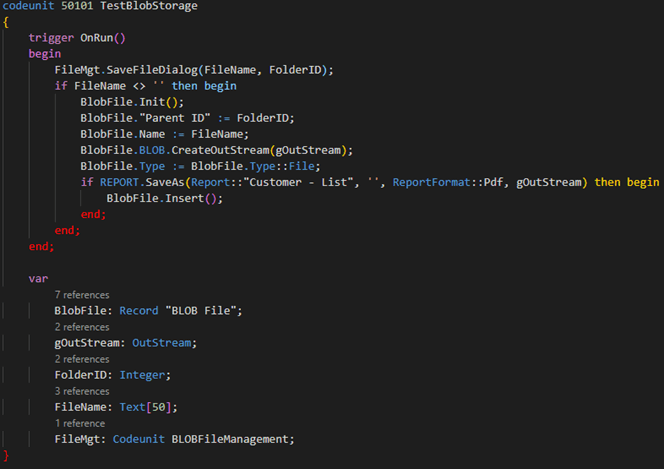Click 'Record' type in BlobFile declaration

(139, 311)
